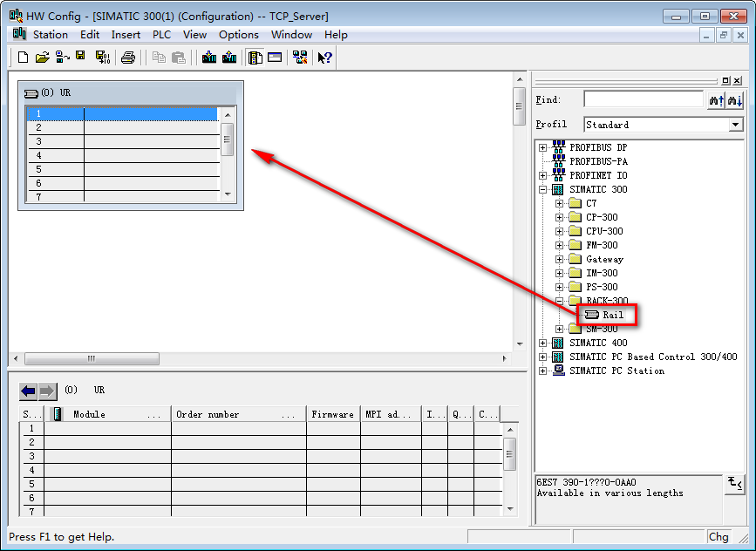The height and width of the screenshot is (551, 756).
Task: Expand the SIMATIC 400 node
Action: point(543,344)
